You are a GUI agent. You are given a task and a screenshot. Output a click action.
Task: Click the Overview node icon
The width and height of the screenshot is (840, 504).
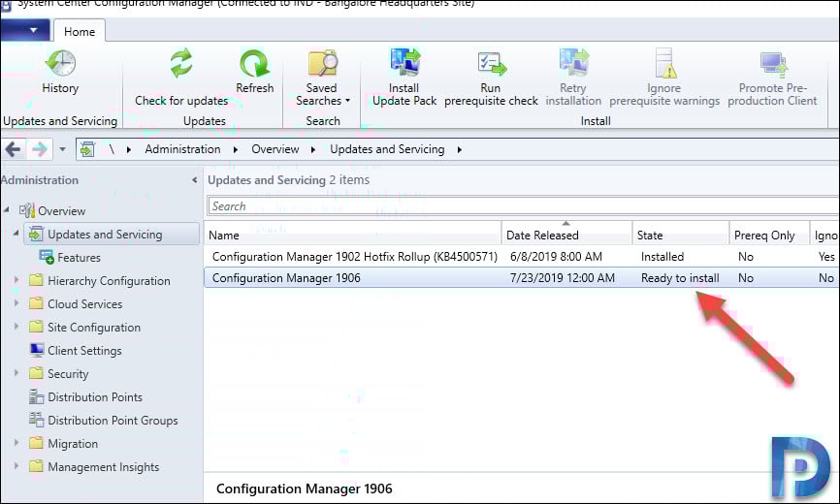pos(27,210)
